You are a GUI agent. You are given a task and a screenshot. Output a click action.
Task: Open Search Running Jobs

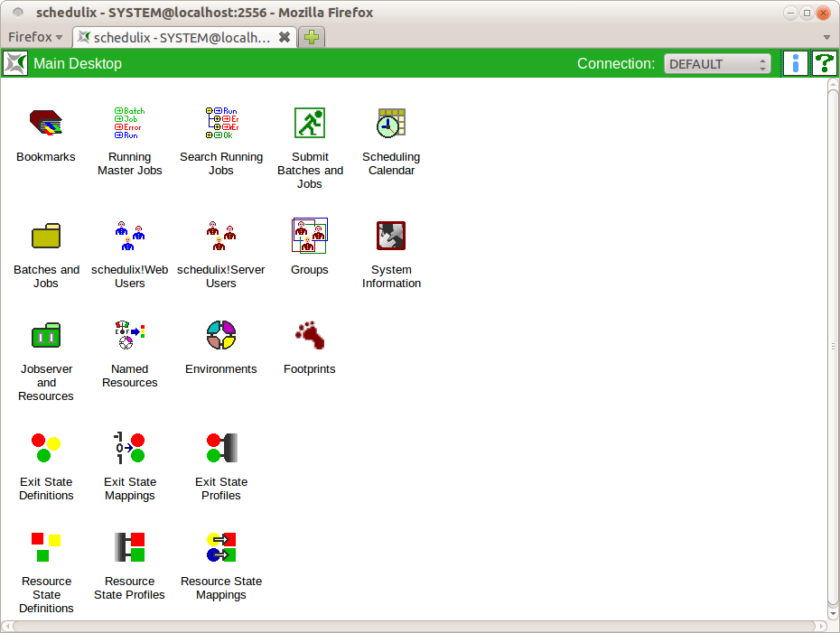click(221, 123)
